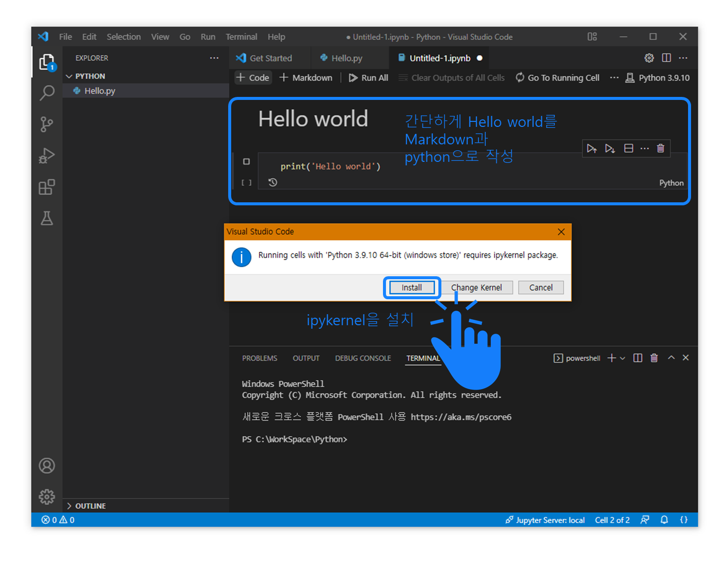The height and width of the screenshot is (562, 728).
Task: Select the Python 3.9.10 kernel picker
Action: coord(657,77)
